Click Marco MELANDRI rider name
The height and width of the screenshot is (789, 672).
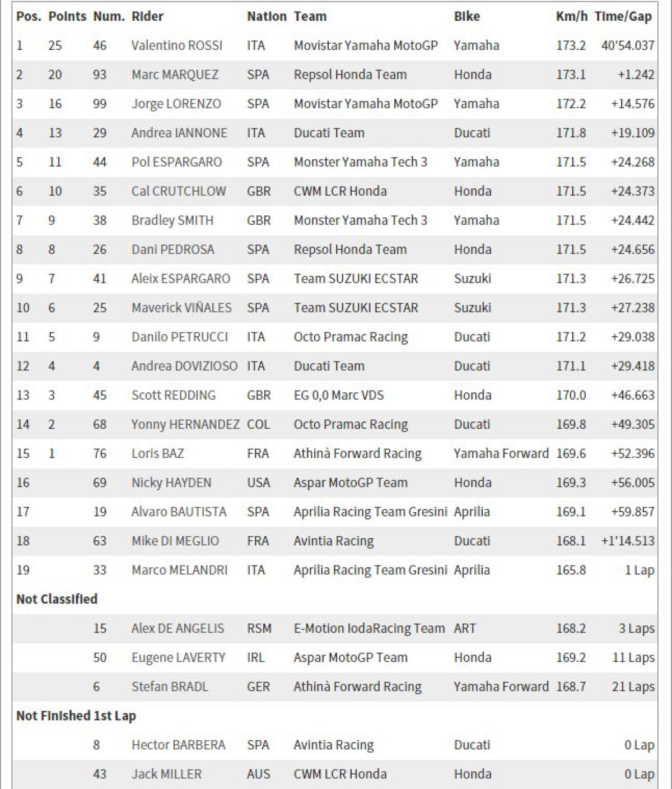point(179,570)
